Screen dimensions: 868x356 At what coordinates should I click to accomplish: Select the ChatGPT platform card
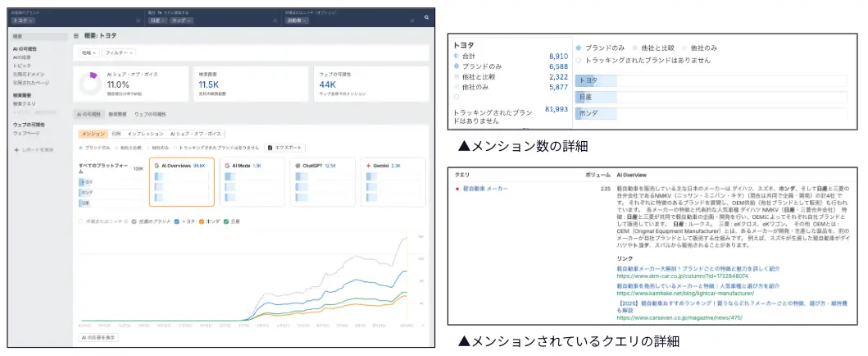pos(322,181)
